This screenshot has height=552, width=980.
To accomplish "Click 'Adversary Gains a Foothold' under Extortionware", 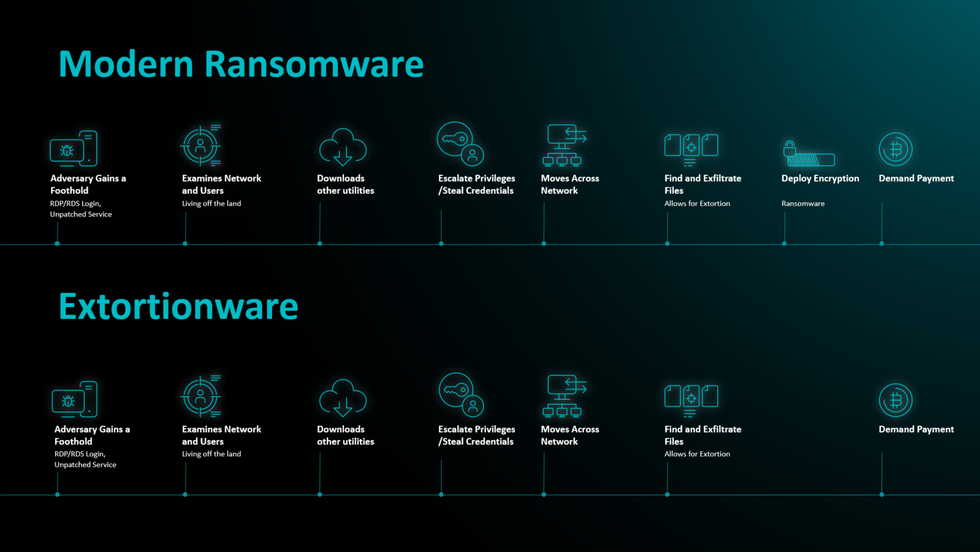I will click(92, 436).
